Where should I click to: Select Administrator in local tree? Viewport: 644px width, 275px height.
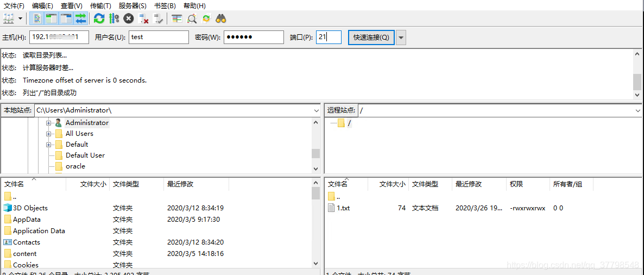[x=87, y=122]
